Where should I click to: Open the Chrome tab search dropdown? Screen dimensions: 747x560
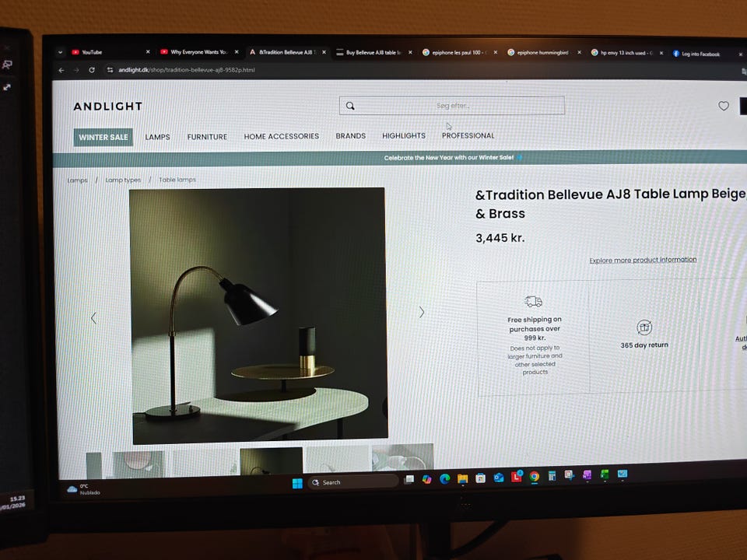coord(60,52)
